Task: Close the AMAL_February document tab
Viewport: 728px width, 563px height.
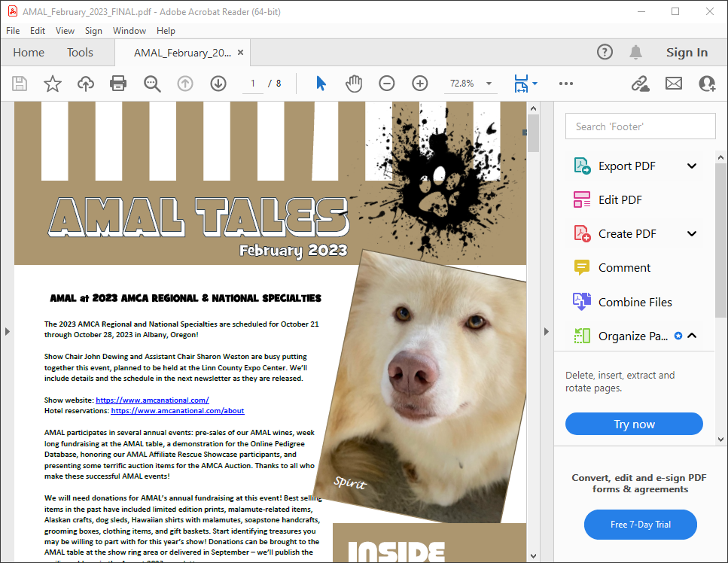Action: pyautogui.click(x=240, y=53)
